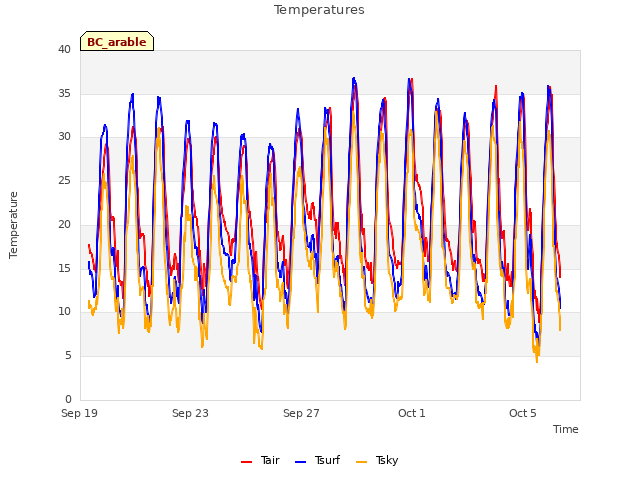Image resolution: width=640 pixels, height=480 pixels.
Task: Click the y-axis value 5
Action: coord(68,356)
